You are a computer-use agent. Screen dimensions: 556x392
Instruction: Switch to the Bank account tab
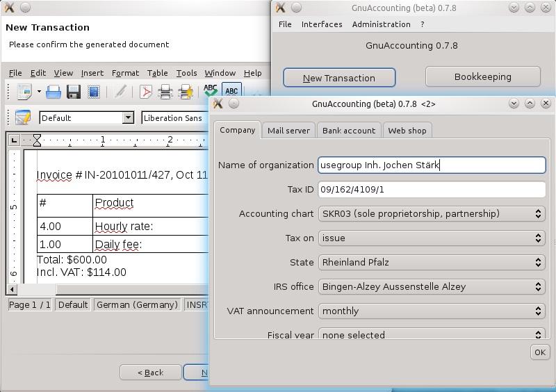(349, 131)
